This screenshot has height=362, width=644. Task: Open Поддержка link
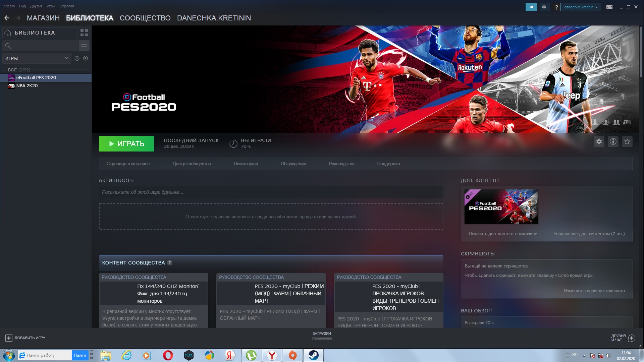tap(388, 164)
